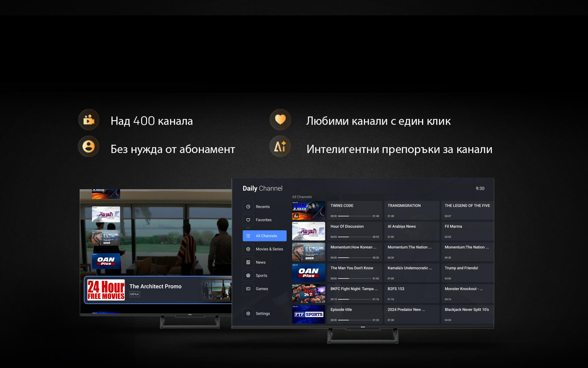This screenshot has width=588, height=368.
Task: Open the News category
Action: [x=265, y=262]
